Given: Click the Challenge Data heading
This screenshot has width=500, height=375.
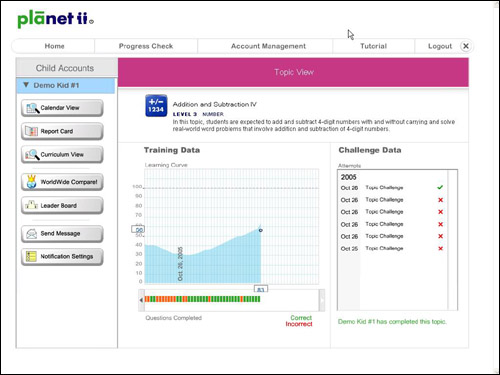Looking at the screenshot, I should coord(370,150).
